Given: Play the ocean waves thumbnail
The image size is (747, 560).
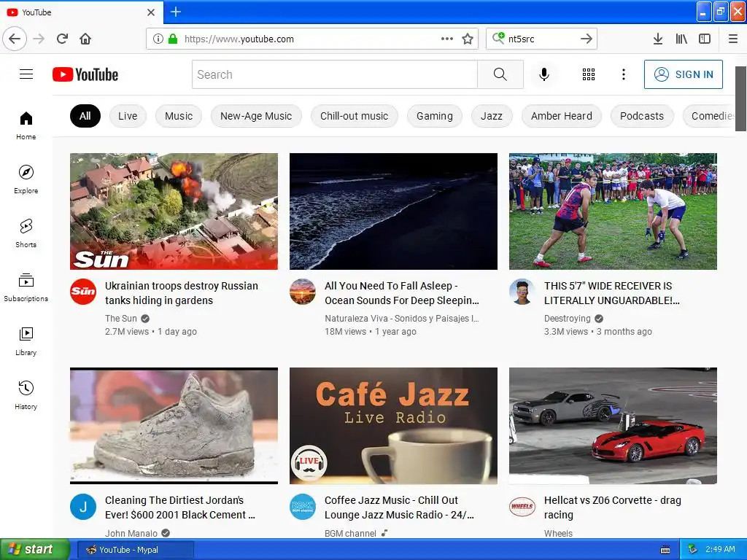Looking at the screenshot, I should (393, 211).
